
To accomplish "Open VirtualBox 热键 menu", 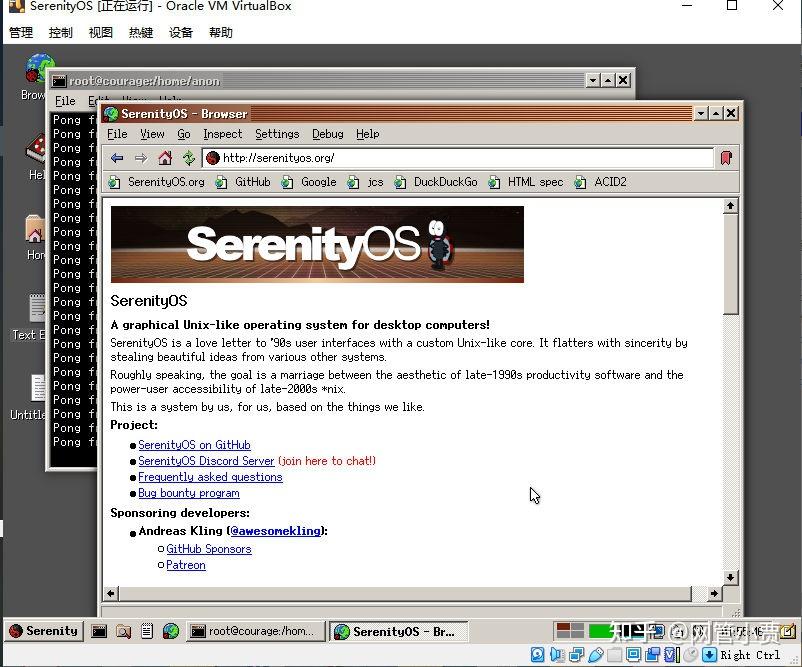I will 141,33.
